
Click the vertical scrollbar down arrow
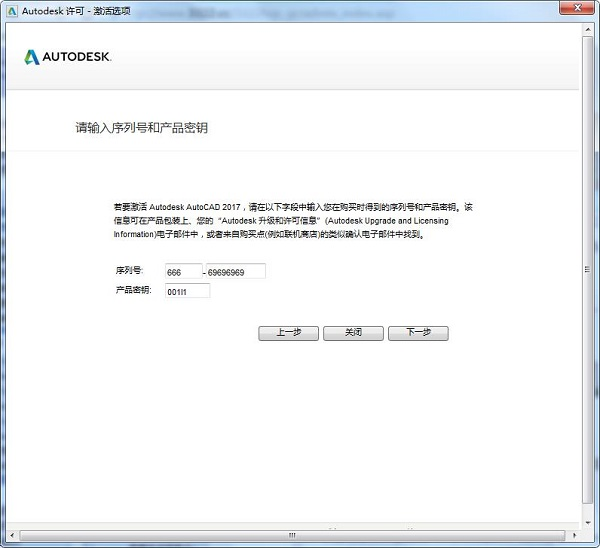588,521
